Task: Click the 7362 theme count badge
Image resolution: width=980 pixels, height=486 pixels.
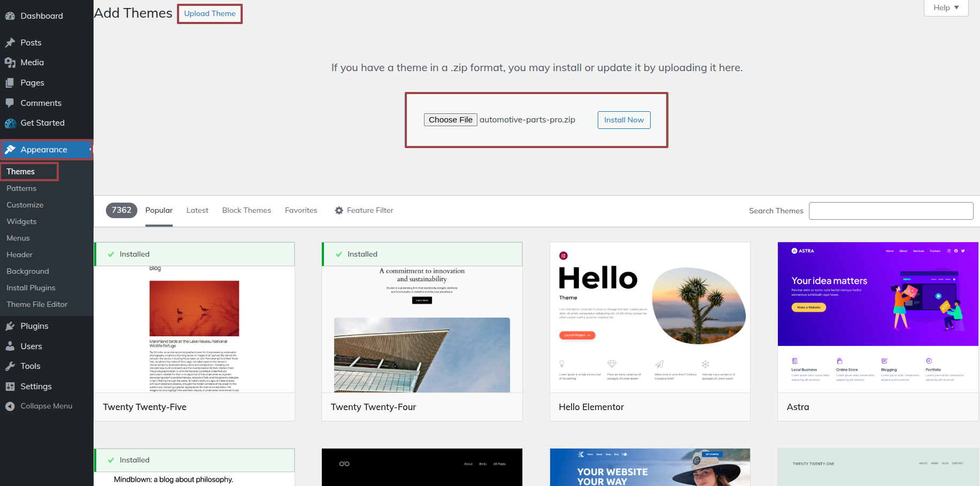Action: click(x=121, y=210)
